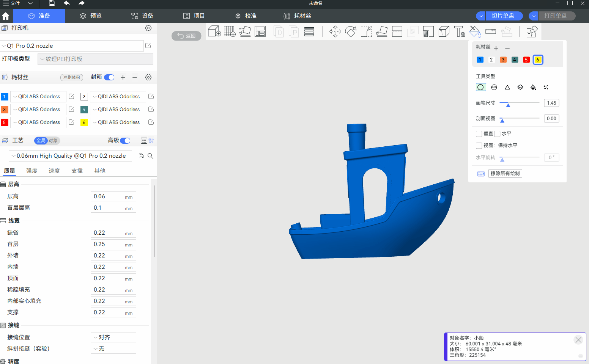Select the Measure ruler tool

tap(491, 31)
